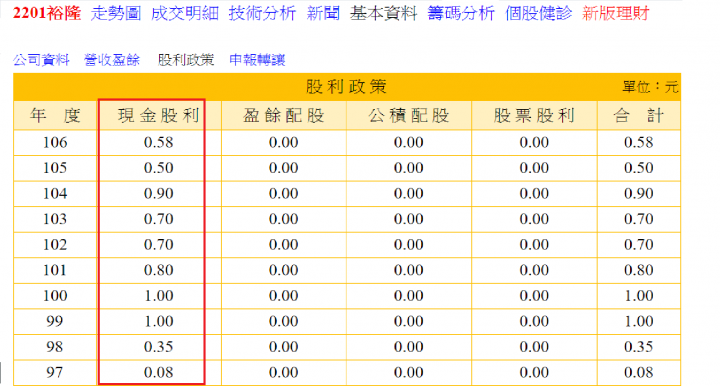Open 個股健診 page

[x=539, y=13]
